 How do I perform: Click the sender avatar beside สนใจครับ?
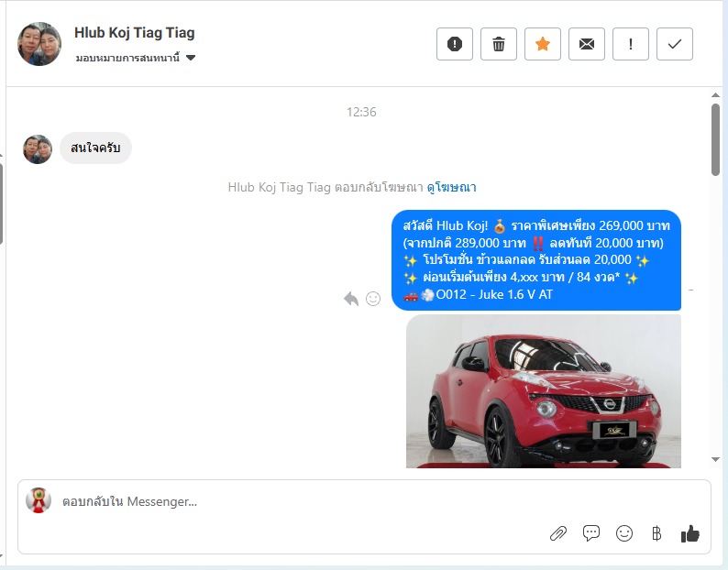click(38, 149)
